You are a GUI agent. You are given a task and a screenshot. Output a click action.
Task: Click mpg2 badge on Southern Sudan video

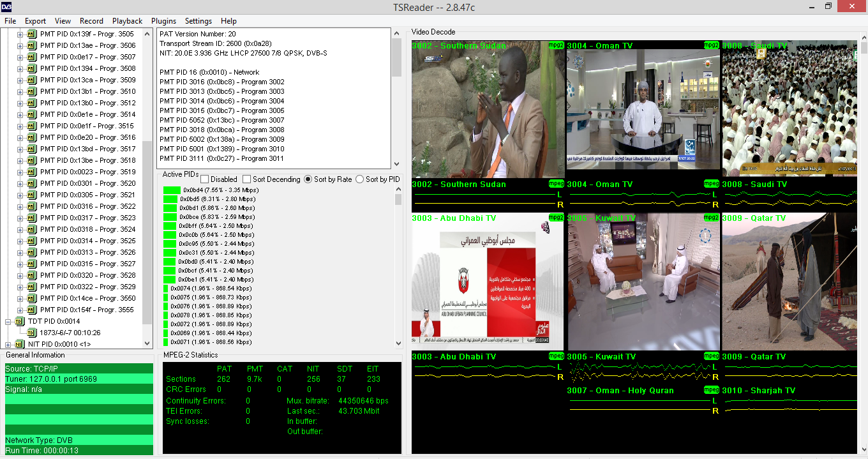(556, 46)
